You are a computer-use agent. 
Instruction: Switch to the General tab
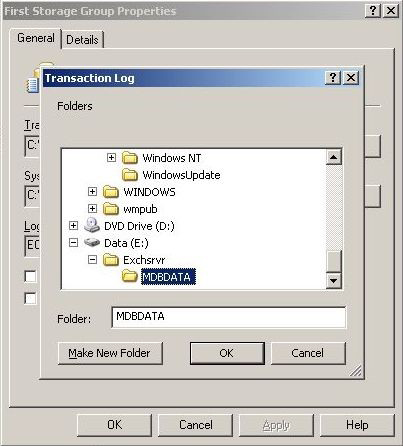[36, 38]
